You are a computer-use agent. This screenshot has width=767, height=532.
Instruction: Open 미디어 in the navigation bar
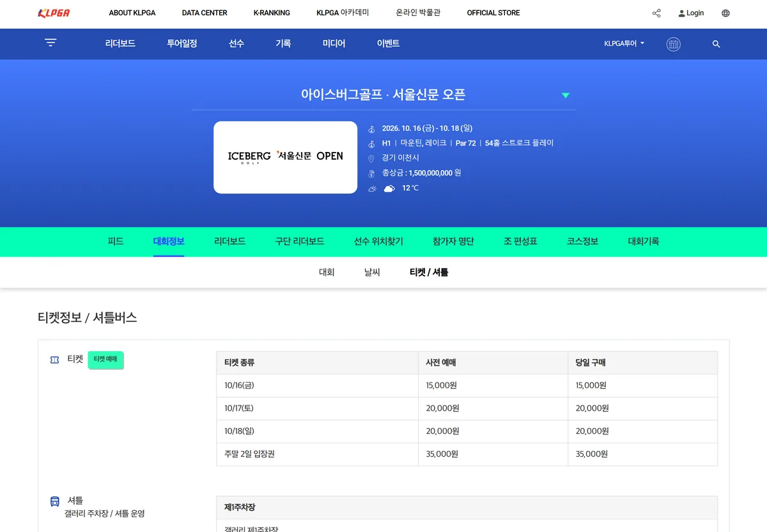tap(334, 43)
